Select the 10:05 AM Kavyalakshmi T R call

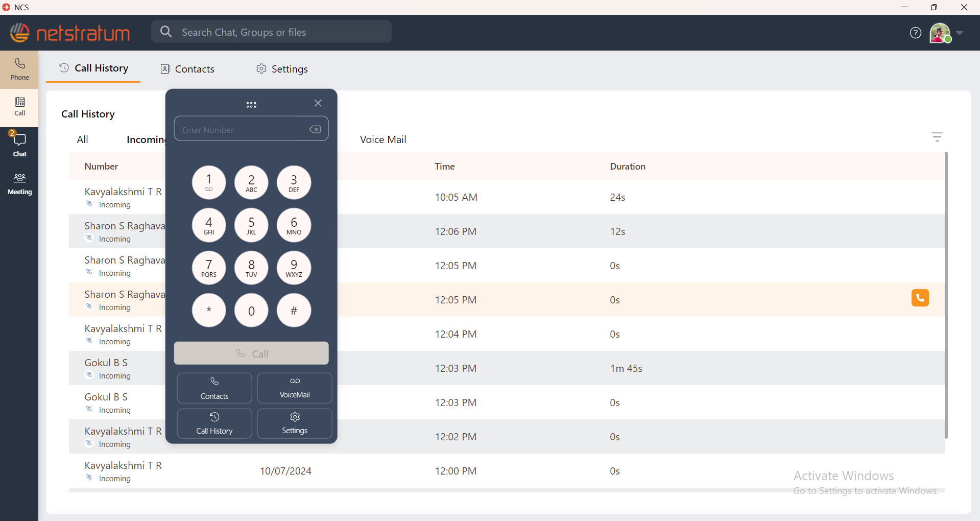(x=507, y=197)
